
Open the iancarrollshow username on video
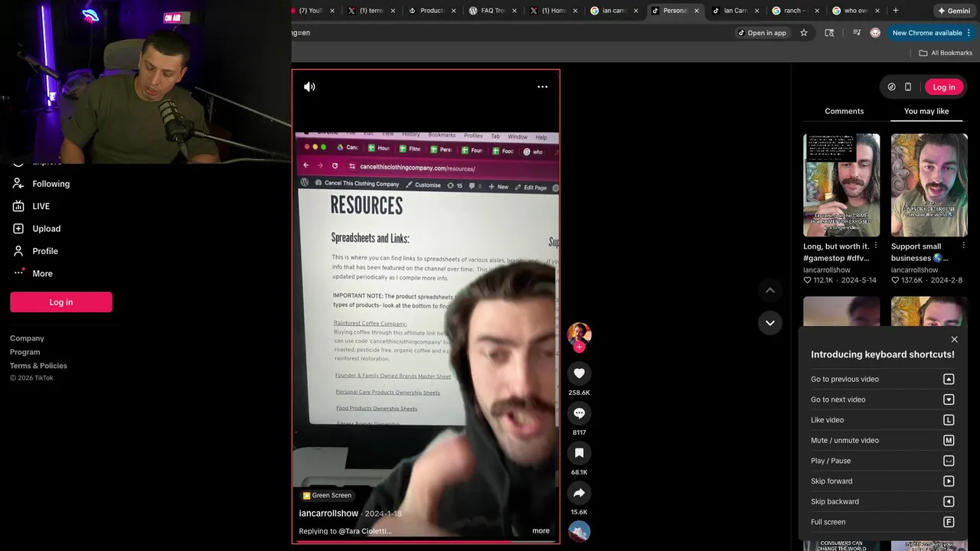328,514
